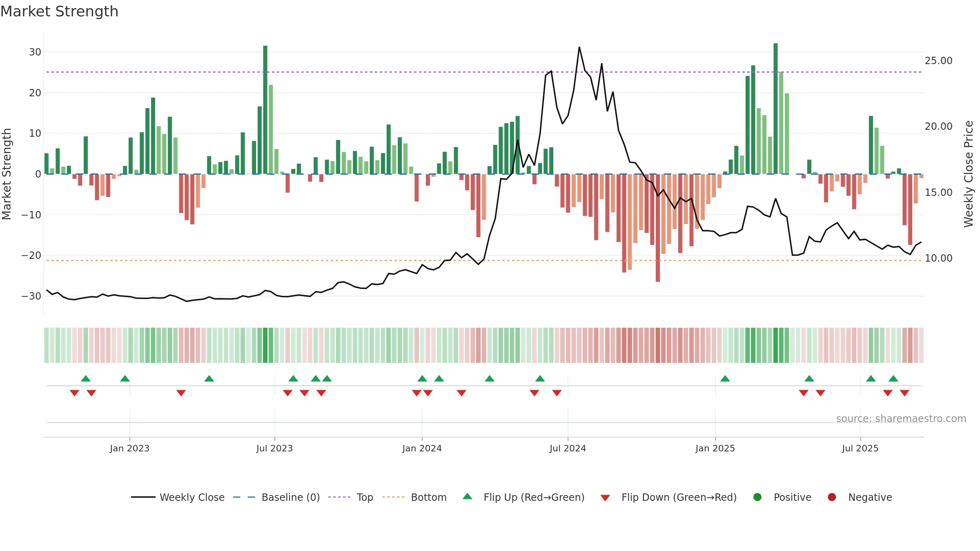The width and height of the screenshot is (980, 551).
Task: Toggle the Weekly Close legend entry
Action: [x=178, y=497]
